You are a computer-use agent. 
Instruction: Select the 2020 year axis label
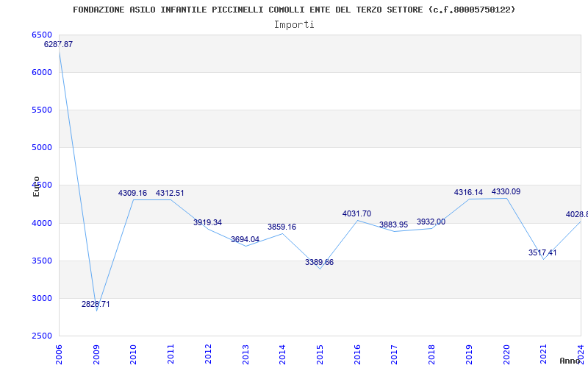(506, 353)
